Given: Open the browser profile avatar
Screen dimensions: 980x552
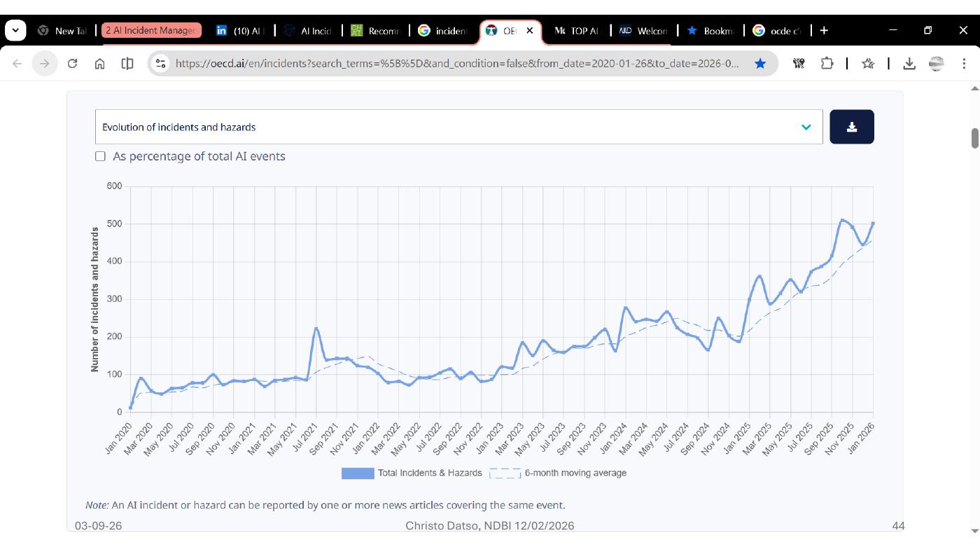Looking at the screenshot, I should (936, 64).
